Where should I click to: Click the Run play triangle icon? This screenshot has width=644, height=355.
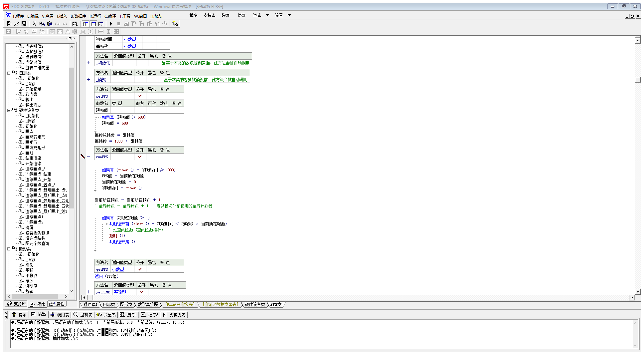tap(111, 24)
